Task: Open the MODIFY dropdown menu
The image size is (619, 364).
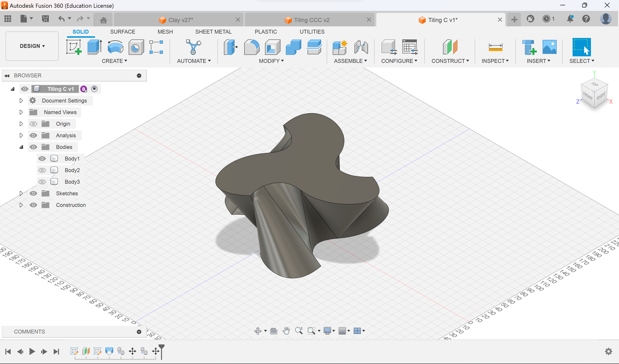Action: [x=271, y=61]
